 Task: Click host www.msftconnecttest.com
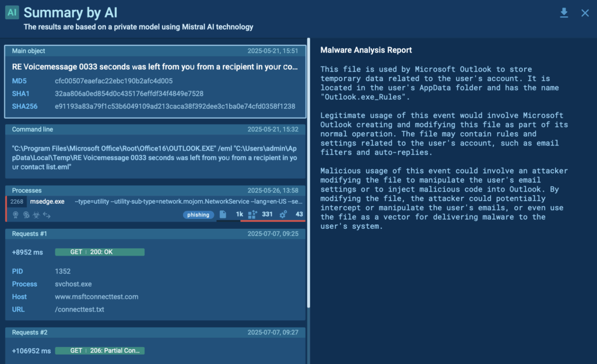coord(96,296)
